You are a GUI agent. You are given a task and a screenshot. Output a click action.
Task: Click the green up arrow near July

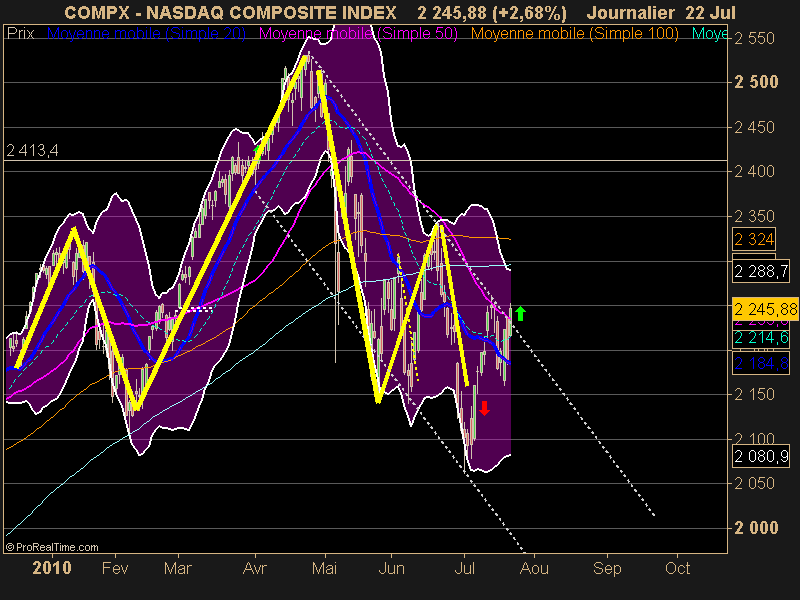tap(520, 313)
